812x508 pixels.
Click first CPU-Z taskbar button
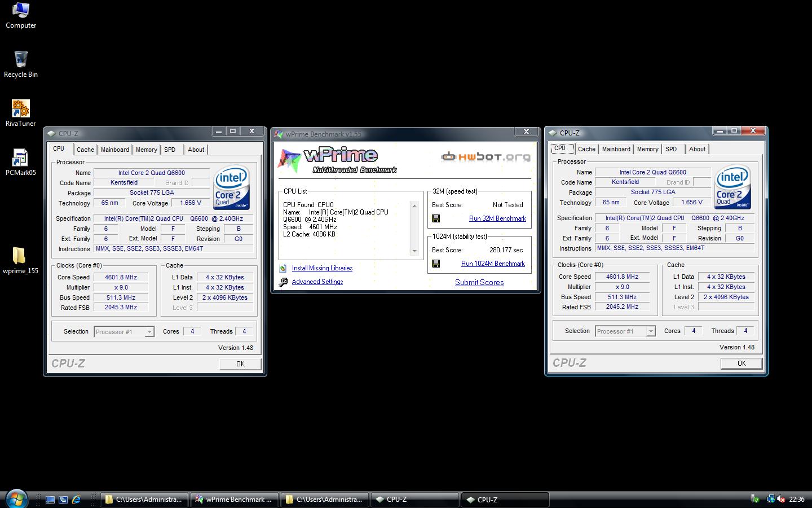point(414,500)
